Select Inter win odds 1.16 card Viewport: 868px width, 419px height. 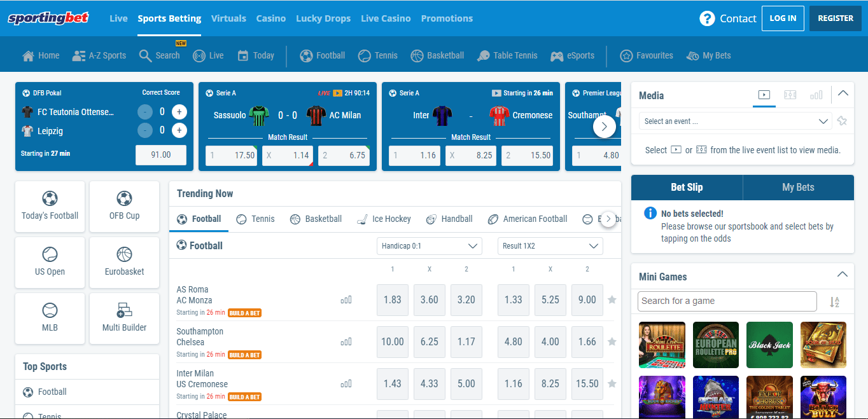(414, 155)
